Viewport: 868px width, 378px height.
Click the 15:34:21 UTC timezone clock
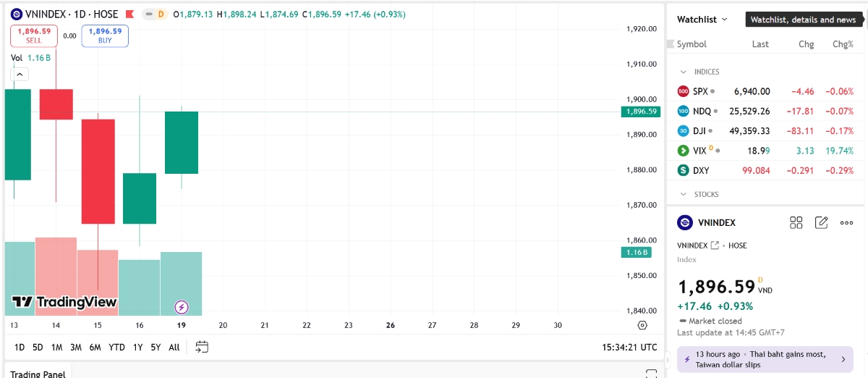click(x=629, y=347)
